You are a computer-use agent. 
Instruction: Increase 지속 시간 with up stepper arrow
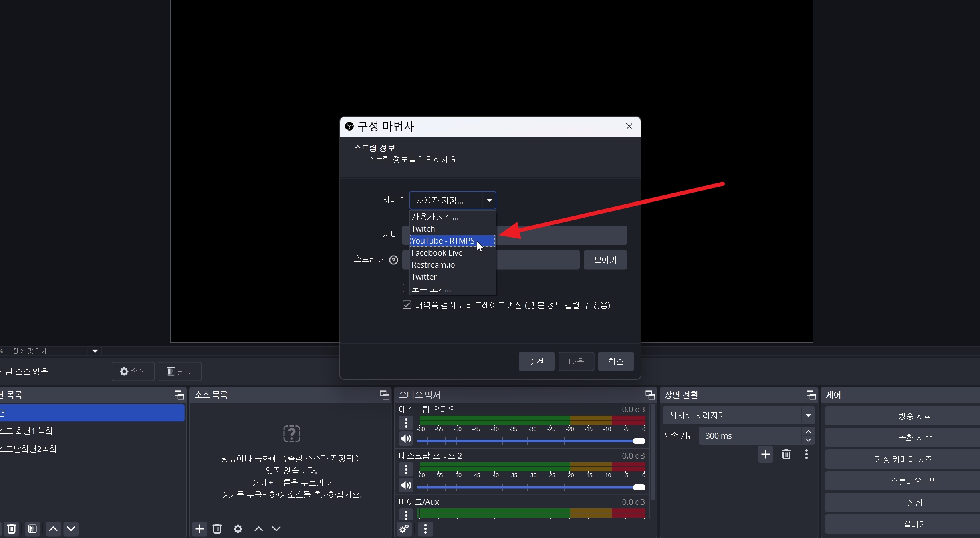coord(808,431)
